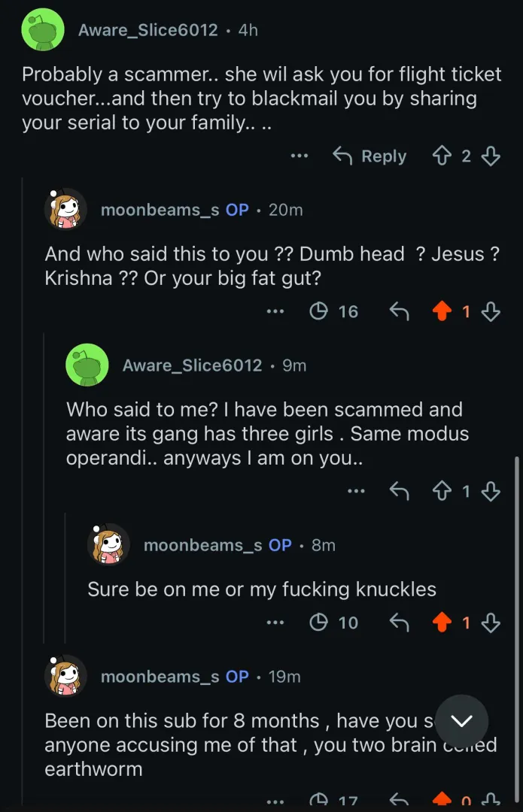This screenshot has height=812, width=523.
Task: Downvote the "knuckles" comment
Action: coord(491,623)
